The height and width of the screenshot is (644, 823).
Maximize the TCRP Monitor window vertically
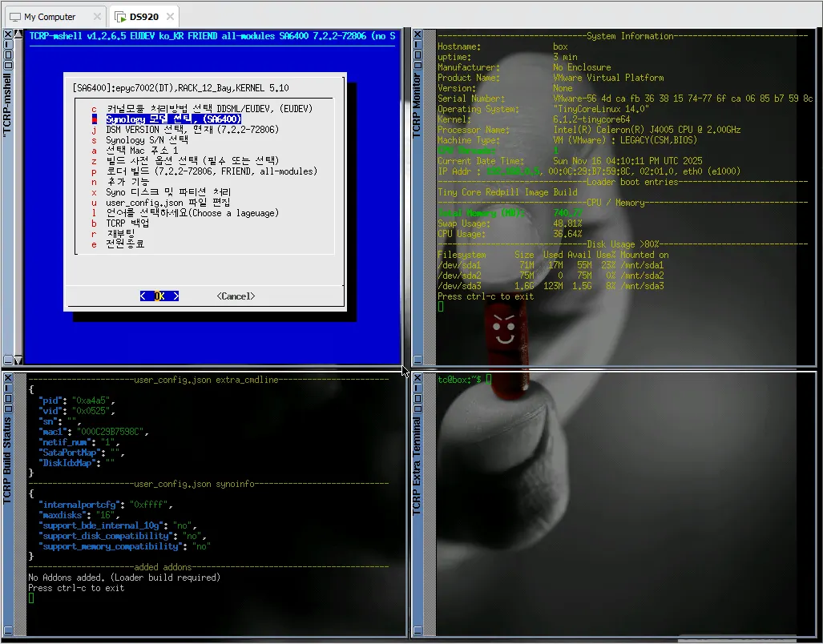(418, 45)
